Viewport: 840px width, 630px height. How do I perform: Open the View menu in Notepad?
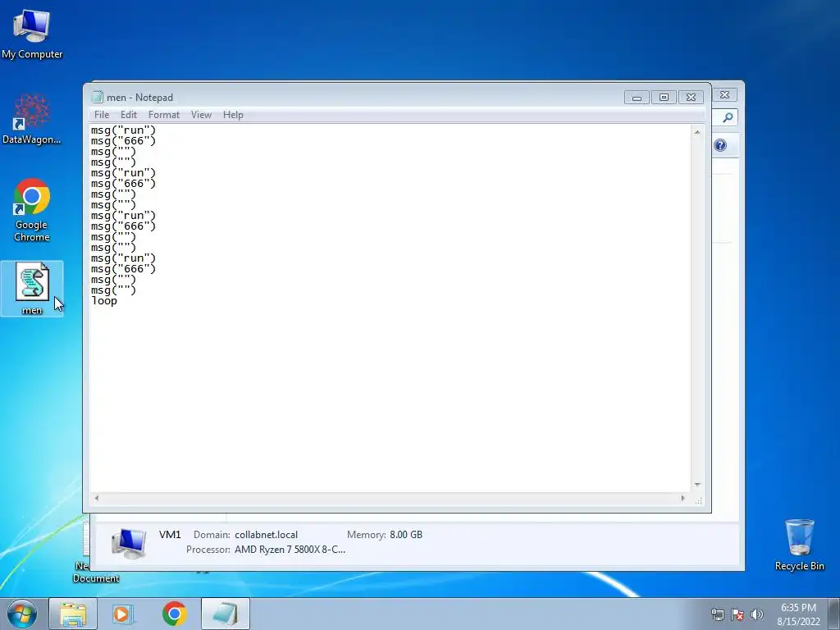[202, 115]
